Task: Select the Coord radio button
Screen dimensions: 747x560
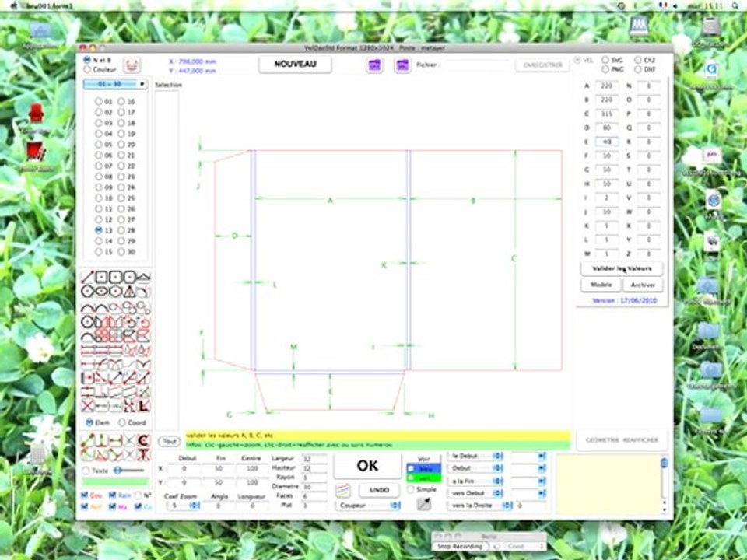Action: (122, 422)
